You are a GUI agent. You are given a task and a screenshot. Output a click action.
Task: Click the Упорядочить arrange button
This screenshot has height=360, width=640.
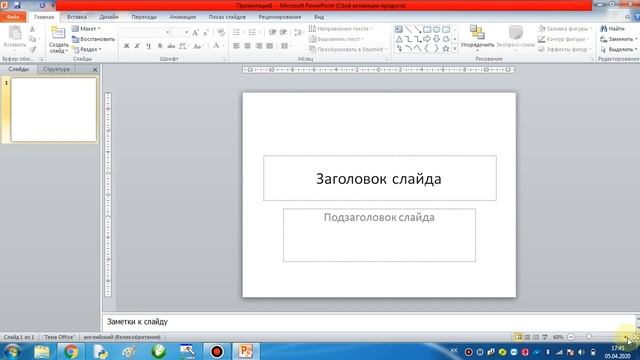[477, 38]
